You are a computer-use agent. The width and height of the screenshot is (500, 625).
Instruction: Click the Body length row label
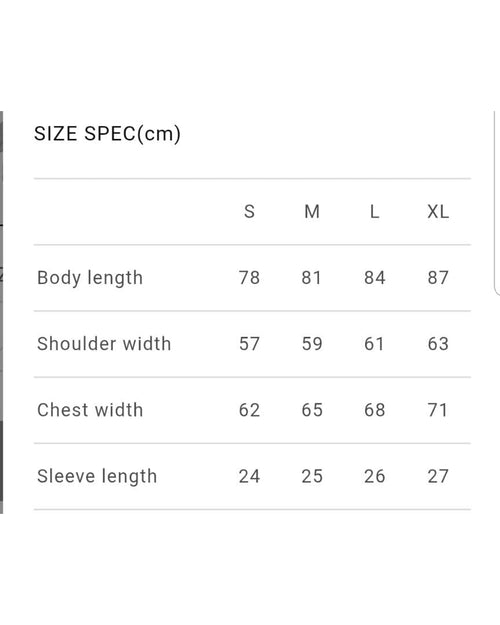[90, 278]
